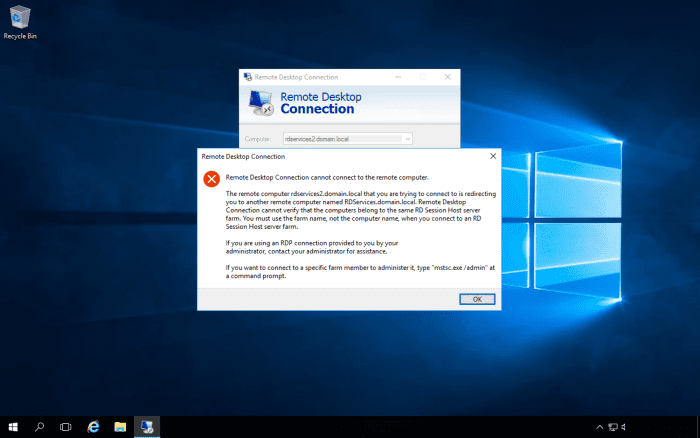Close the Remote Desktop Connection error dialog

(x=493, y=156)
